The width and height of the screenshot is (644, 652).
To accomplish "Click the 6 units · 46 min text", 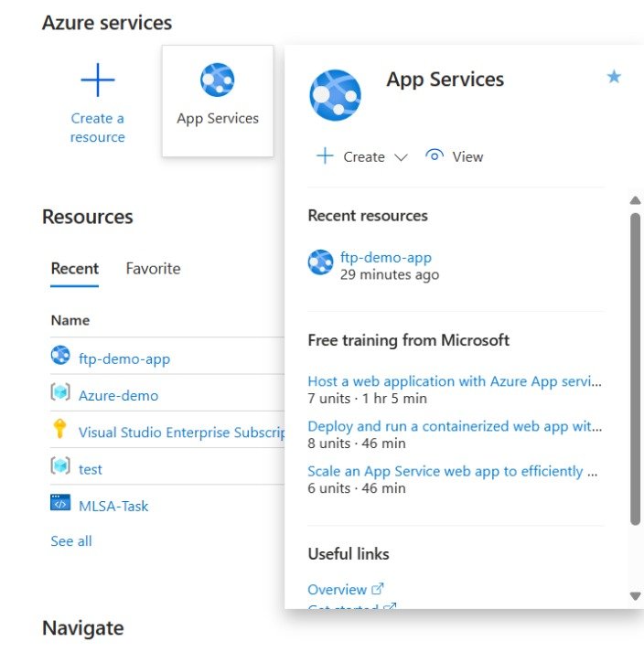I will tap(357, 488).
